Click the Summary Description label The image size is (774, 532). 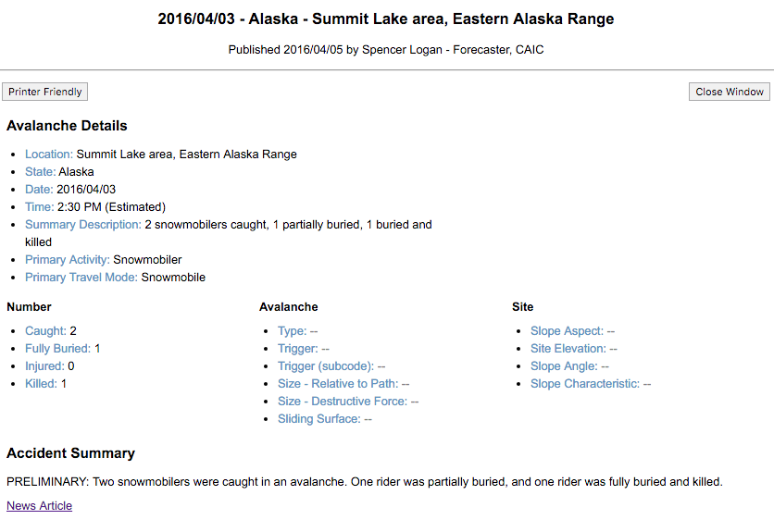tap(83, 225)
